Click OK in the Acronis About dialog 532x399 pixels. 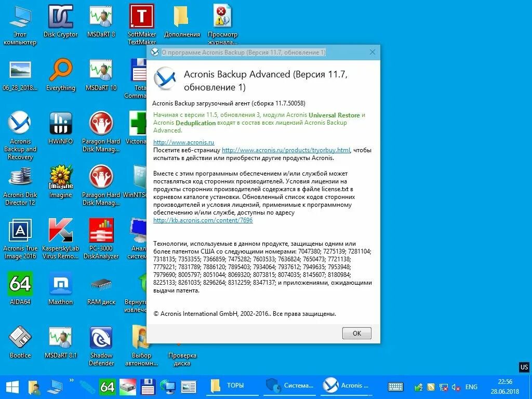point(356,333)
